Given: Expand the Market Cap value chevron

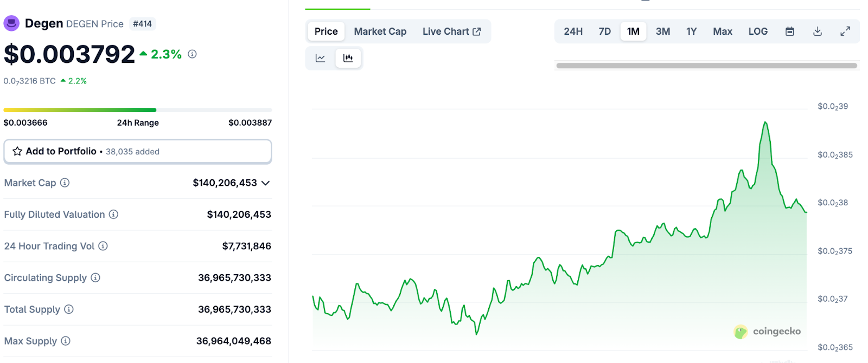Looking at the screenshot, I should 266,183.
